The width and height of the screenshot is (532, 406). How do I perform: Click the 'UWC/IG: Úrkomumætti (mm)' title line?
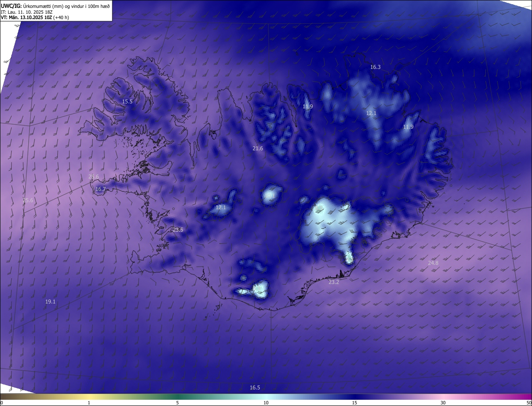tap(55, 6)
